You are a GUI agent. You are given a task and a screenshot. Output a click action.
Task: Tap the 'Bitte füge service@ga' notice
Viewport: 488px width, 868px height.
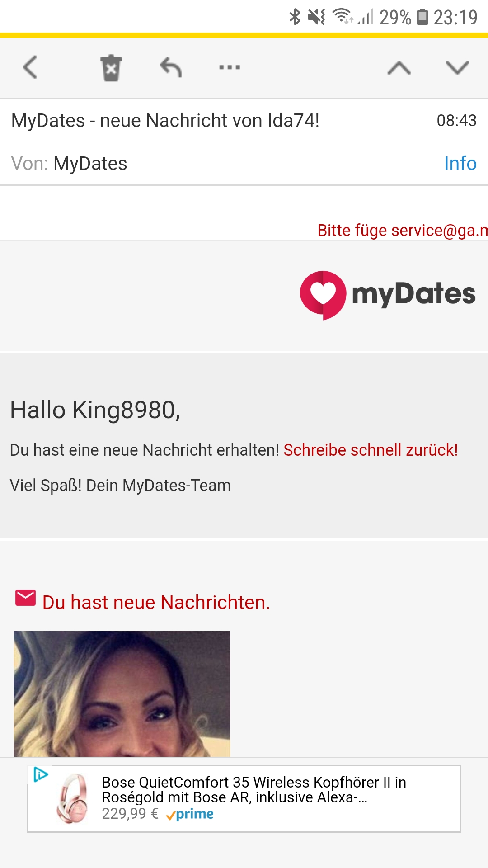402,231
